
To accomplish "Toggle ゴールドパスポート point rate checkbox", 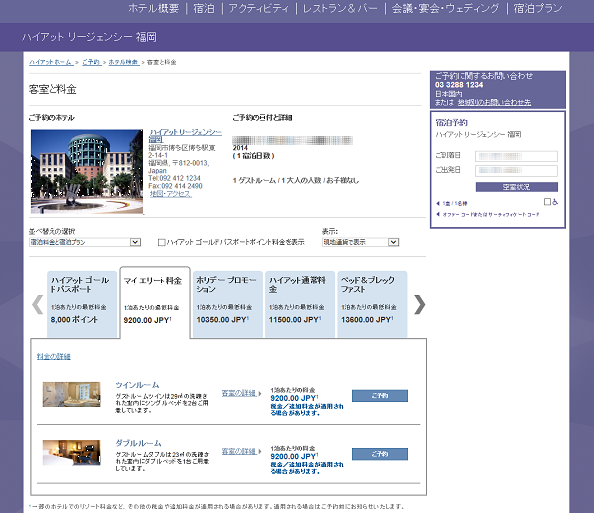I will tap(161, 242).
